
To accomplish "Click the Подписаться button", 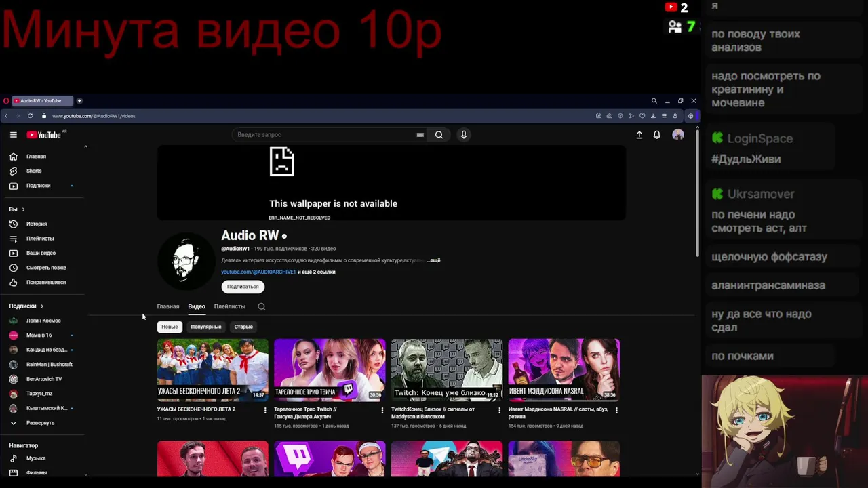I will coord(243,287).
